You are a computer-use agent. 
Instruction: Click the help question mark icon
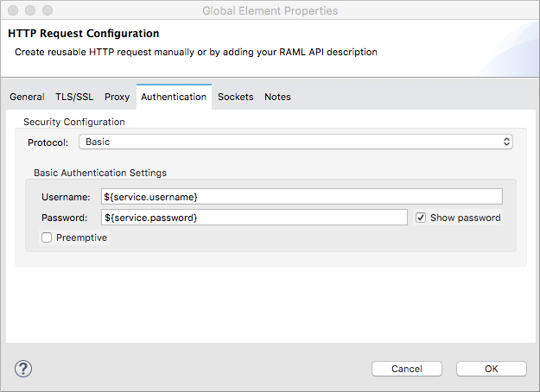tap(23, 369)
